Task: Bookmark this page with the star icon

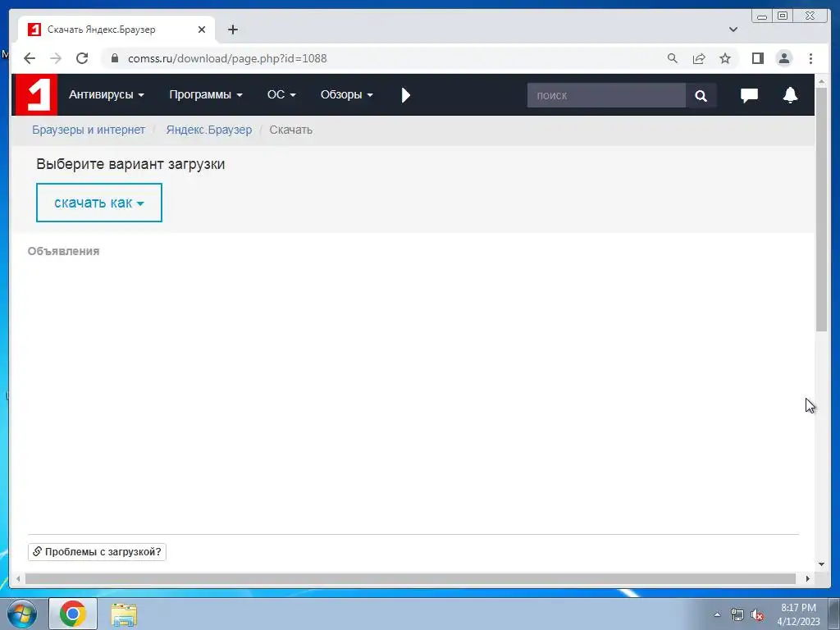Action: pos(725,58)
